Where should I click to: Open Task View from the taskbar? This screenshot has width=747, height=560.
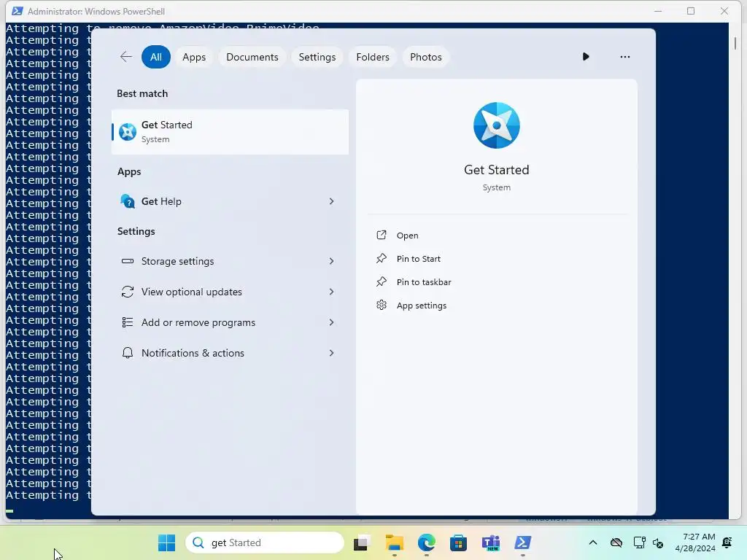(362, 542)
